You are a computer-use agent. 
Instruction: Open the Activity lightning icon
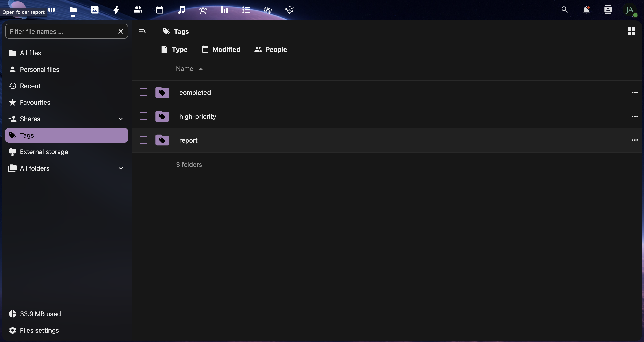tap(116, 10)
